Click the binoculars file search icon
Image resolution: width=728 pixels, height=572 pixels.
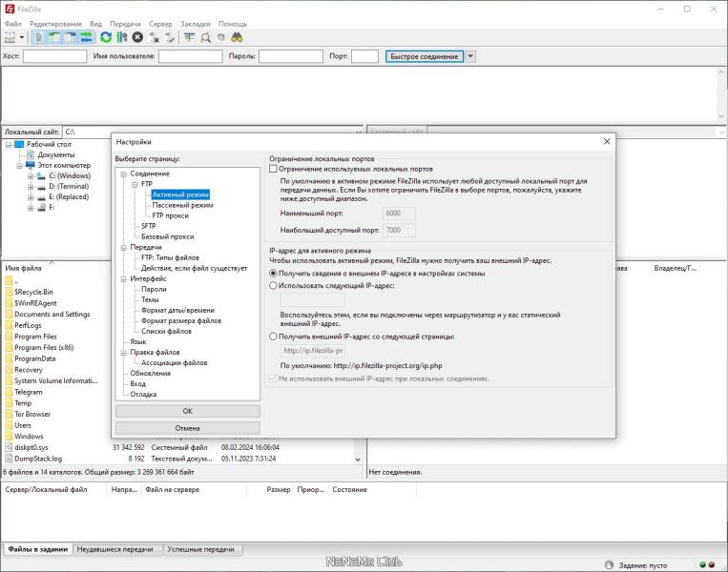[x=237, y=37]
